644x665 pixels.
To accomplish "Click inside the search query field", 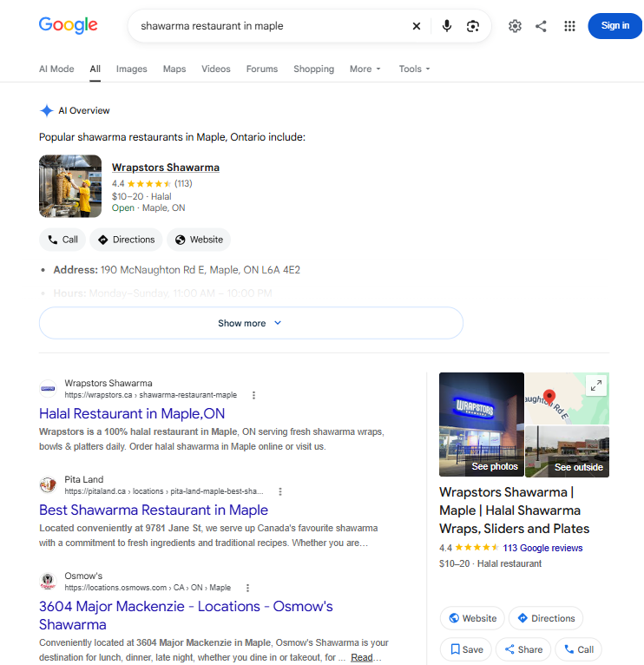I will [x=272, y=26].
